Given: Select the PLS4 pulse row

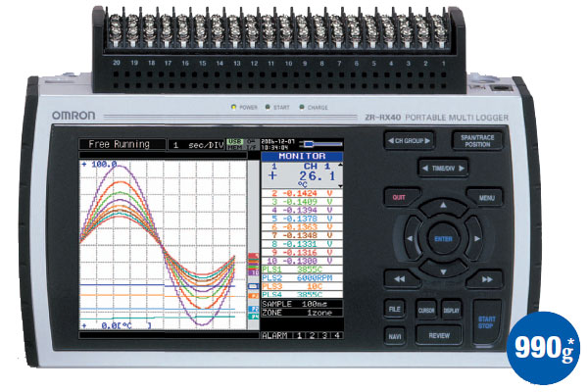Looking at the screenshot, I should [302, 294].
